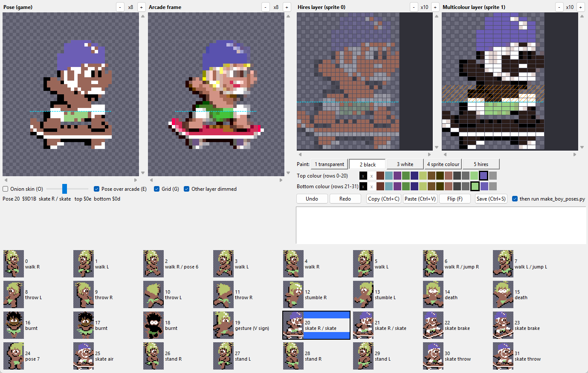Click Paste (Ctrl+V) button
The height and width of the screenshot is (373, 588).
[x=420, y=199]
